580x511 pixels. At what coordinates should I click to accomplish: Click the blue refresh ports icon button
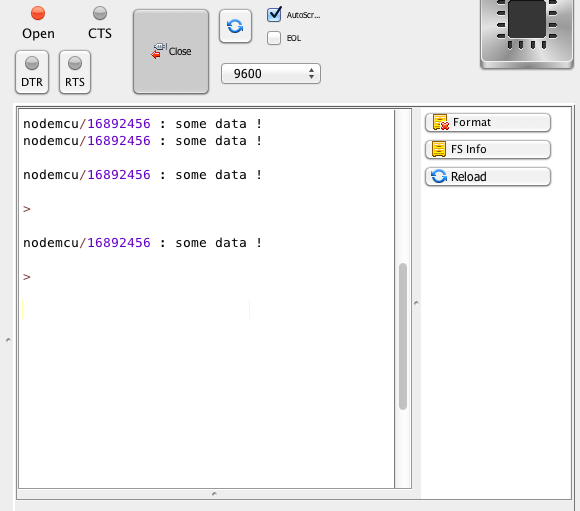[235, 26]
